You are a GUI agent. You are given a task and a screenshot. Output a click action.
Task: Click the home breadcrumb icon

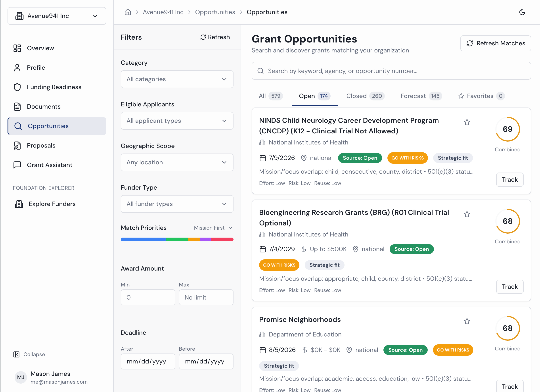(128, 12)
